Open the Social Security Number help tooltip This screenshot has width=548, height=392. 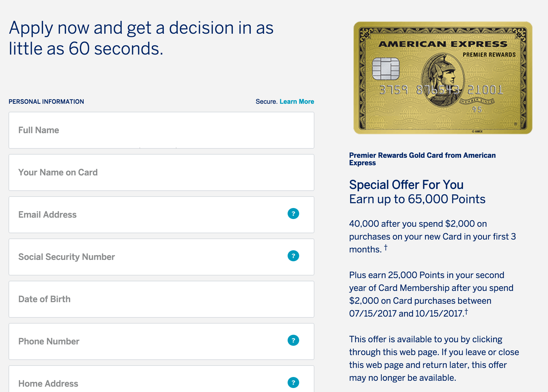[293, 256]
